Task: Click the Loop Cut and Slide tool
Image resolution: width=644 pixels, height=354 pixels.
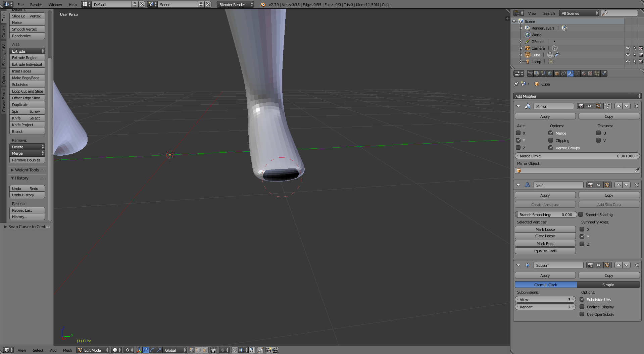Action: 27,91
